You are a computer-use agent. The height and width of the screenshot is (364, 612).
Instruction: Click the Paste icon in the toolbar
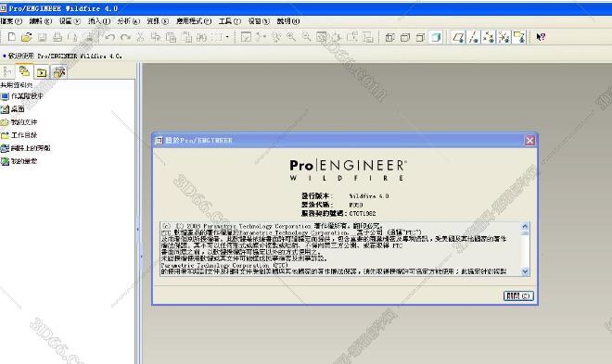[171, 37]
